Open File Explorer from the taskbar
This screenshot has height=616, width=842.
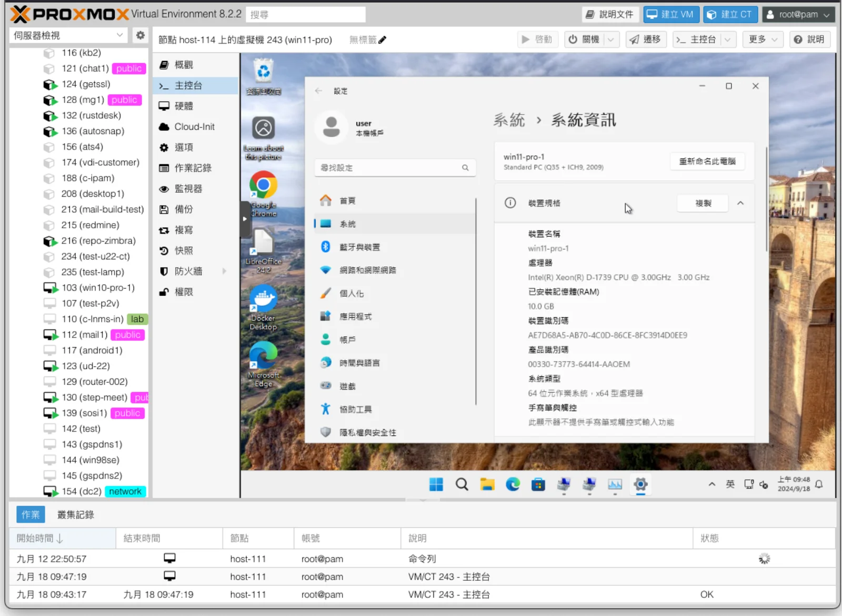coord(487,484)
